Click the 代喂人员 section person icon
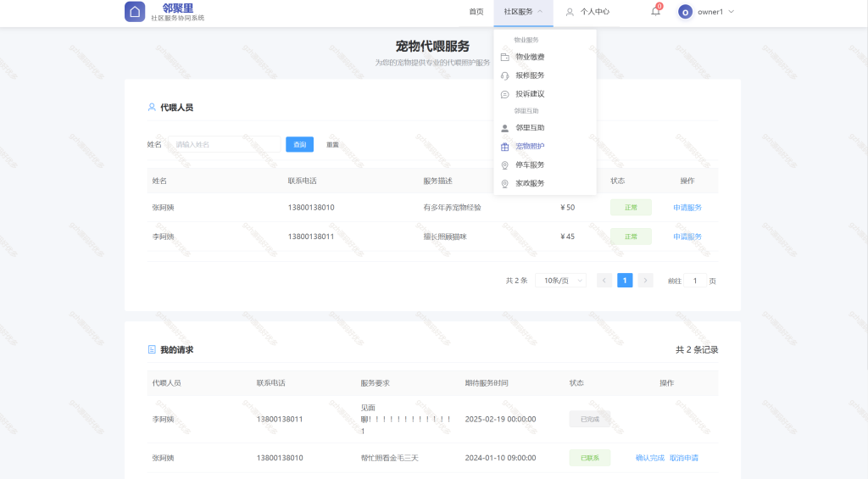 [152, 108]
